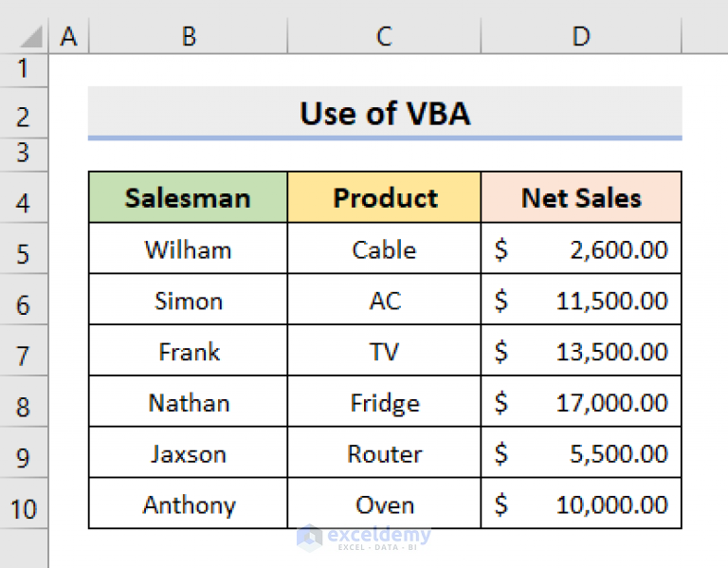Select column C header

click(x=384, y=36)
